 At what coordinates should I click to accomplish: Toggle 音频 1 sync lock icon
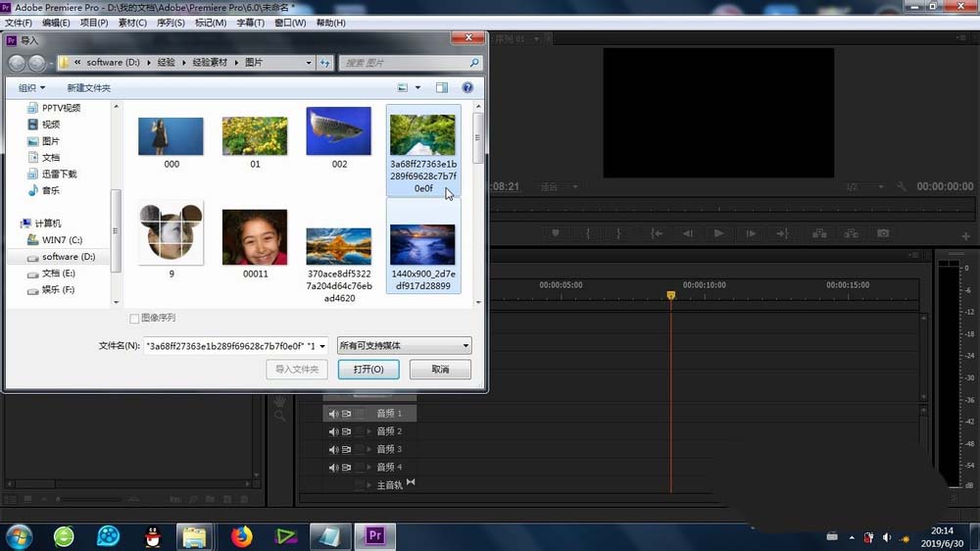346,414
